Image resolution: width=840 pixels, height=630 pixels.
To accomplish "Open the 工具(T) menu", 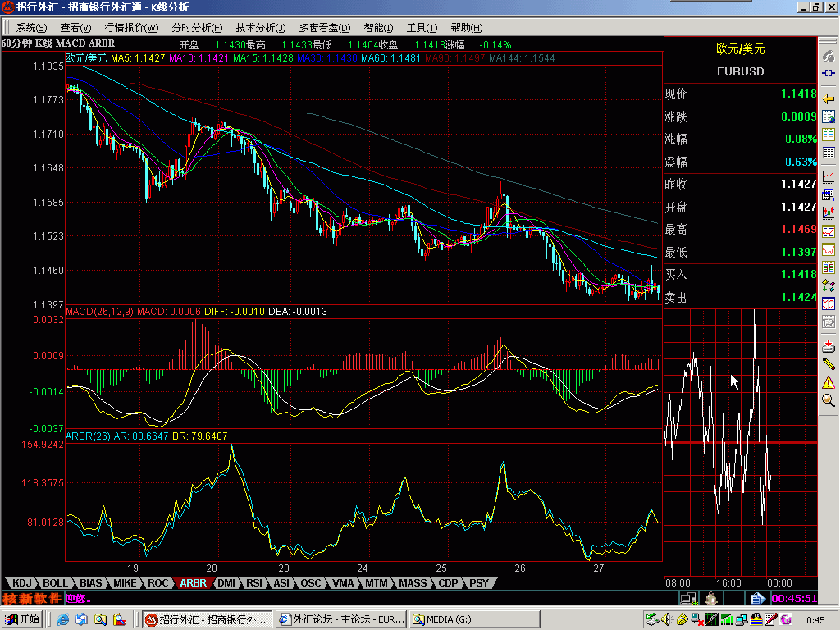I will coord(422,28).
